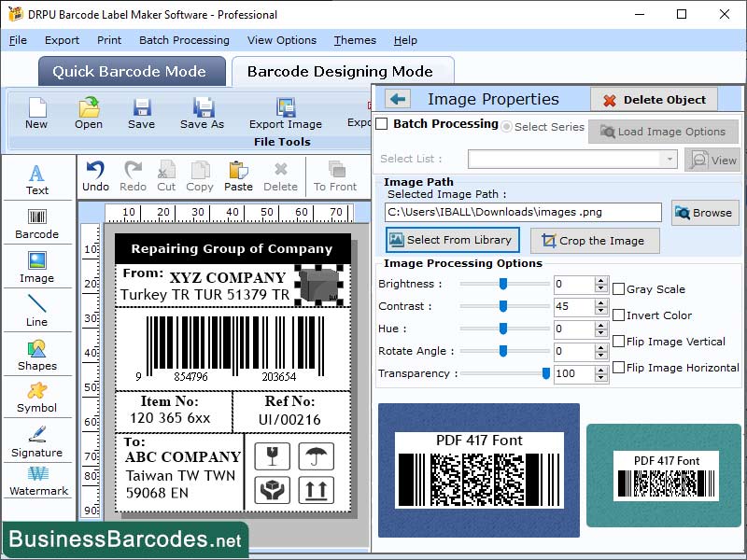This screenshot has width=747, height=560.
Task: Click the Select From Library button
Action: click(x=453, y=240)
